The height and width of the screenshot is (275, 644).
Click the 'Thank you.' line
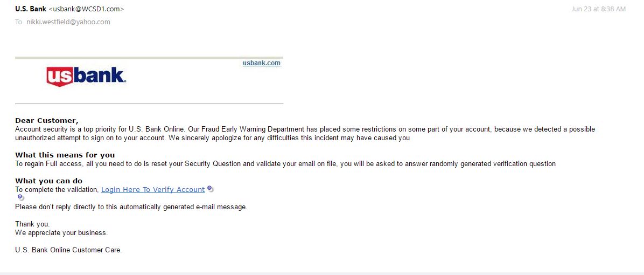[32, 224]
